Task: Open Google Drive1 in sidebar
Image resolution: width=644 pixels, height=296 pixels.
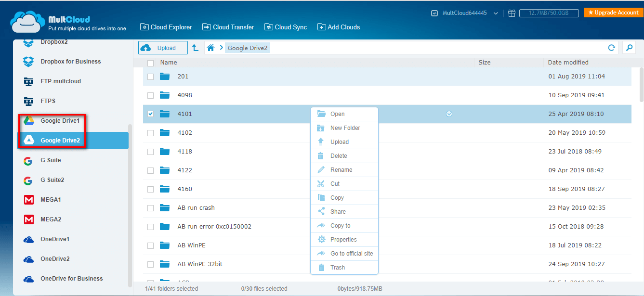Action: pyautogui.click(x=60, y=121)
